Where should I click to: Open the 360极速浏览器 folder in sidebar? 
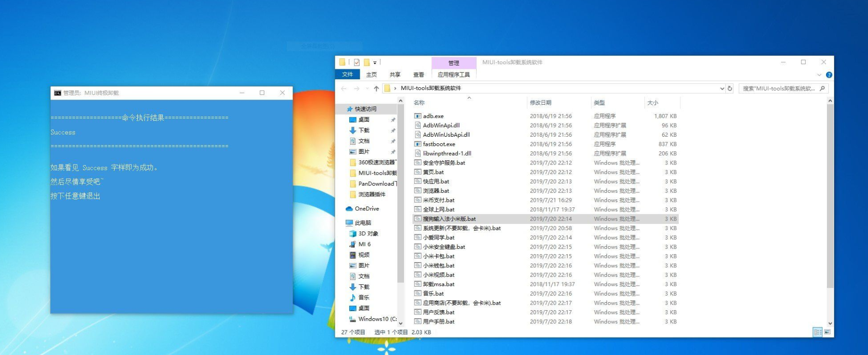[x=373, y=163]
